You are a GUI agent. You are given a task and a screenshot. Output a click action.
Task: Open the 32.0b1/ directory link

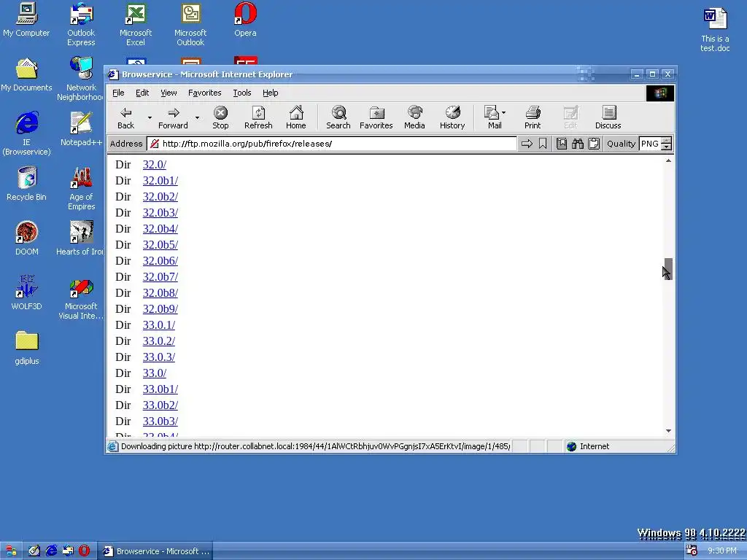160,181
